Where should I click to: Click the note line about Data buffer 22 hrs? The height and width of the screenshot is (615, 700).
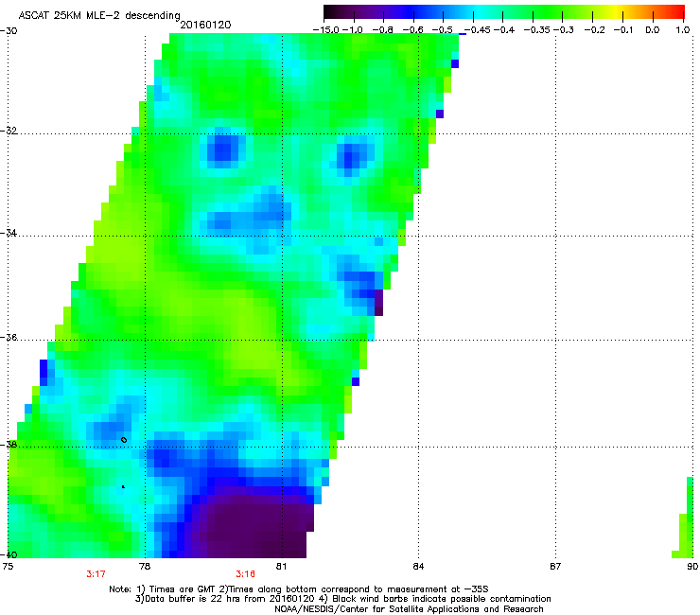point(342,599)
